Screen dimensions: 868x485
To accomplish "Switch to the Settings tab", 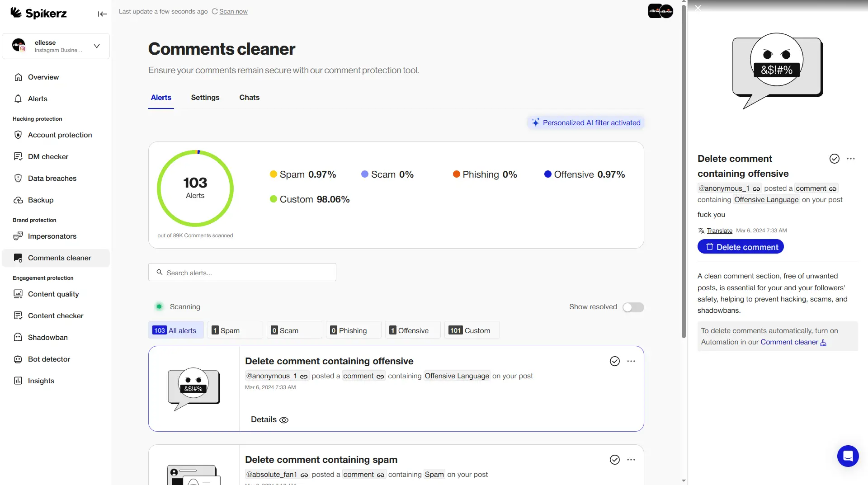I will (205, 98).
